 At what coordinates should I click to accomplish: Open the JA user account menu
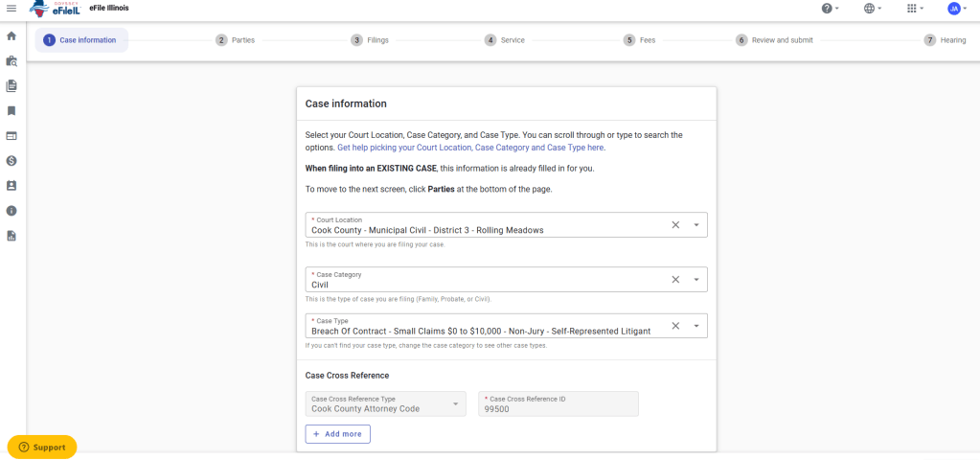954,9
